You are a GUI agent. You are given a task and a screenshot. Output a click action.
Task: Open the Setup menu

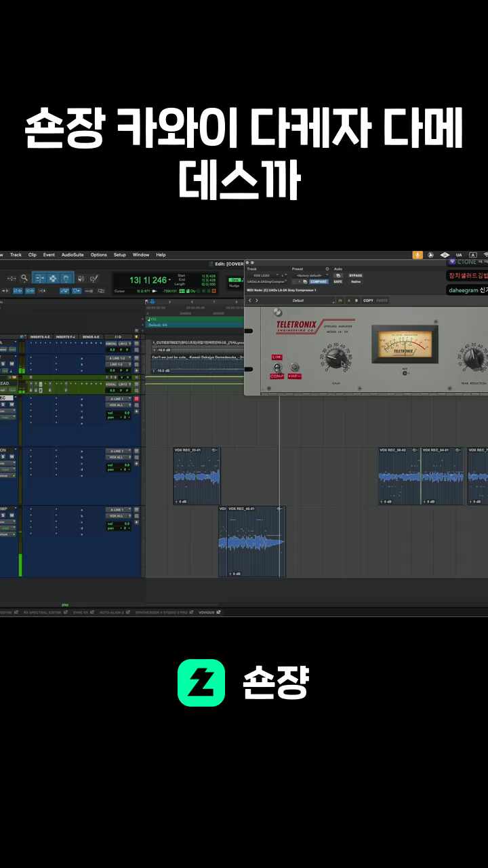(120, 255)
